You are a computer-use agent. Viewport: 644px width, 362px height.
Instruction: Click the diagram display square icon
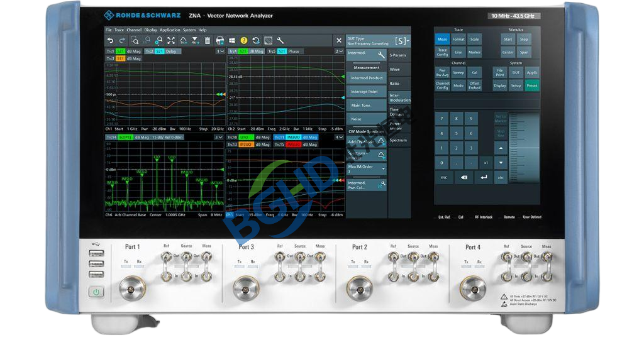(x=268, y=41)
